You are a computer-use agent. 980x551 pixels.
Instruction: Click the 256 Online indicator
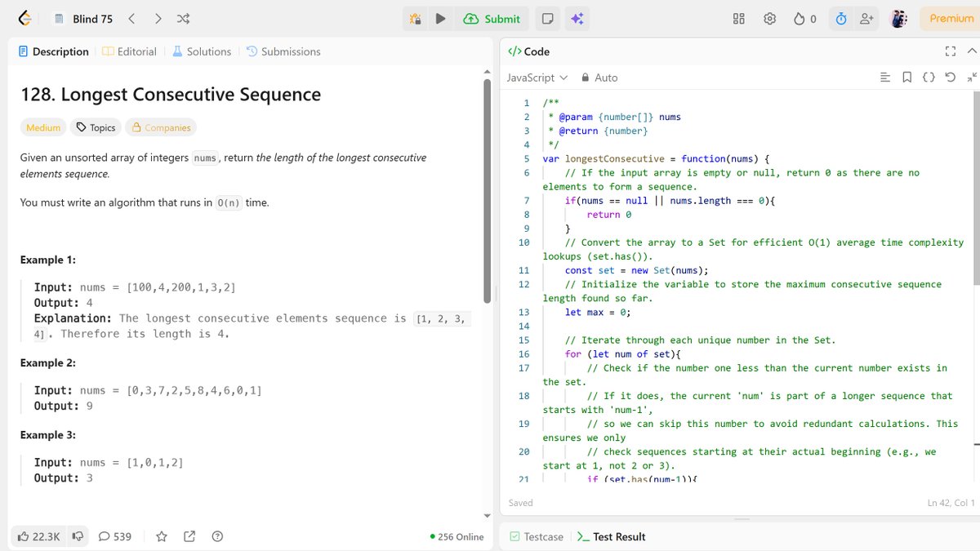click(x=457, y=536)
